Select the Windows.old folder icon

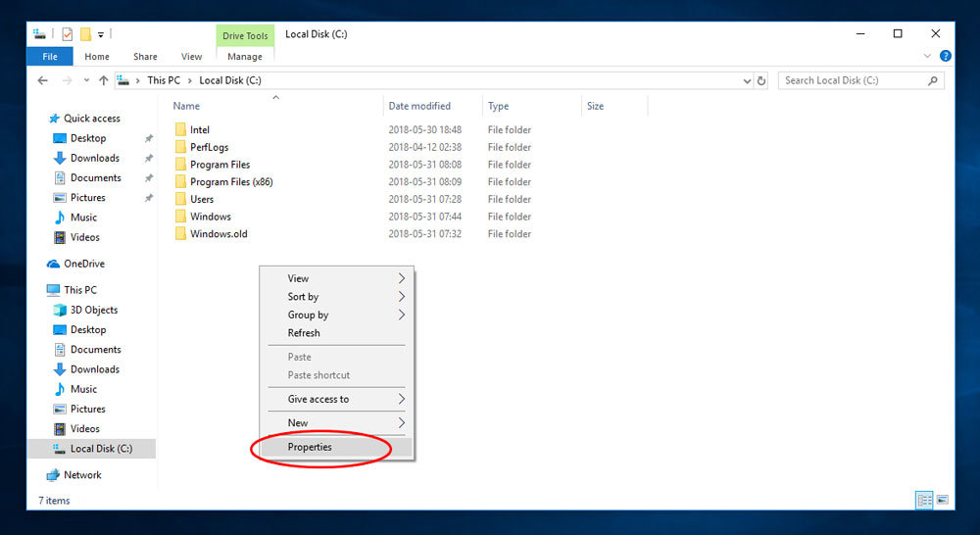click(180, 234)
